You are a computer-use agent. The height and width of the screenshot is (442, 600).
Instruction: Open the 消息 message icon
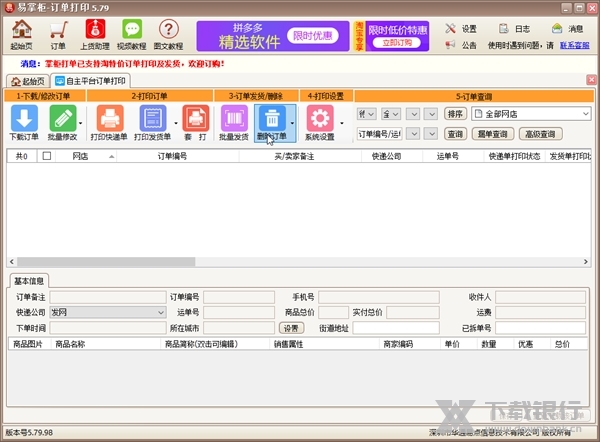pyautogui.click(x=557, y=28)
